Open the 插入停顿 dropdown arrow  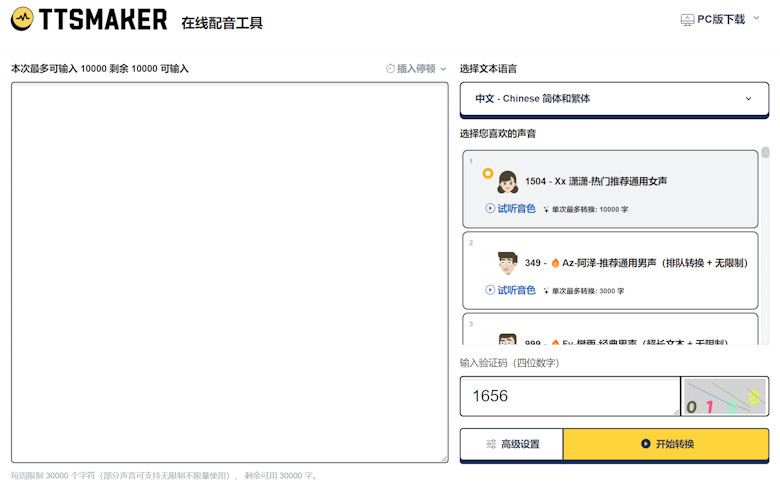(443, 69)
